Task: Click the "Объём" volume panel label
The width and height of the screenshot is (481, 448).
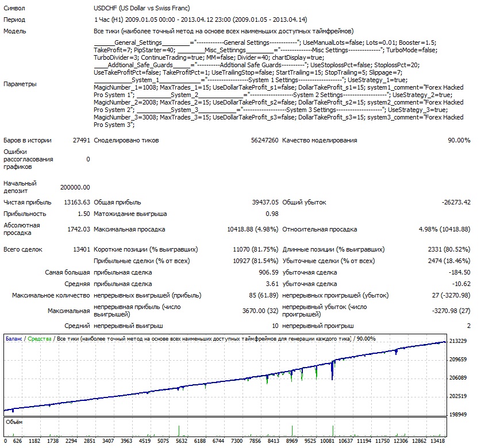Action: pos(14,421)
